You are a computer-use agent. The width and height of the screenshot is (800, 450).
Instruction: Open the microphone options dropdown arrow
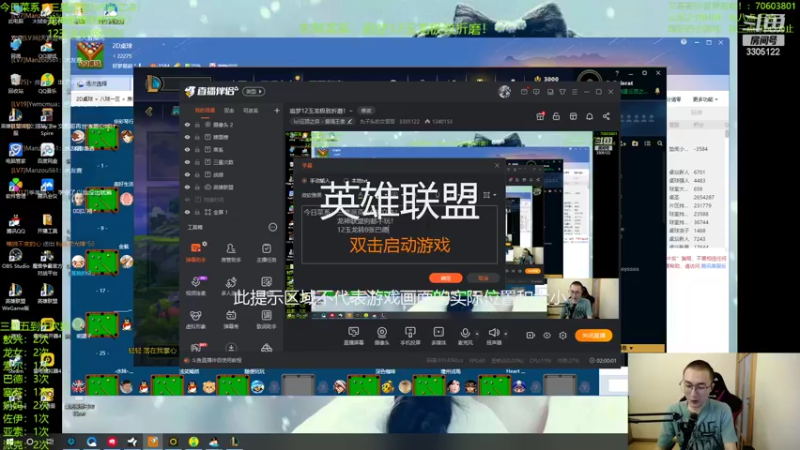pyautogui.click(x=477, y=334)
